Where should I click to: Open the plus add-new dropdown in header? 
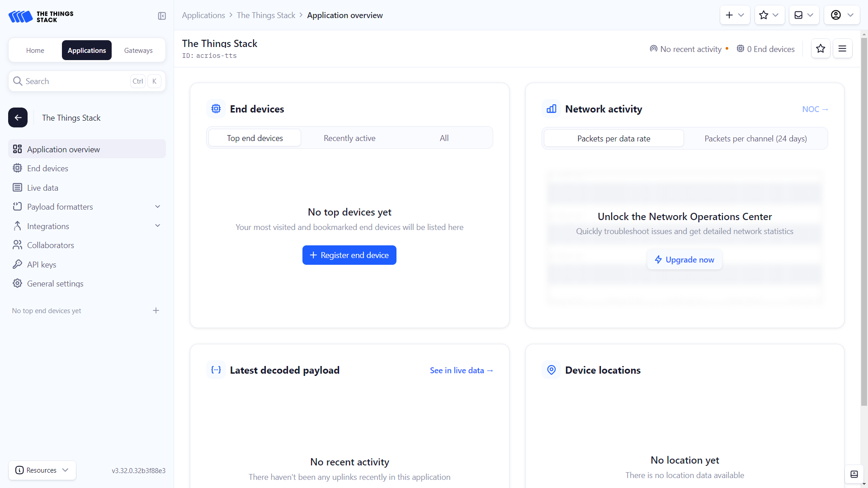click(x=735, y=15)
